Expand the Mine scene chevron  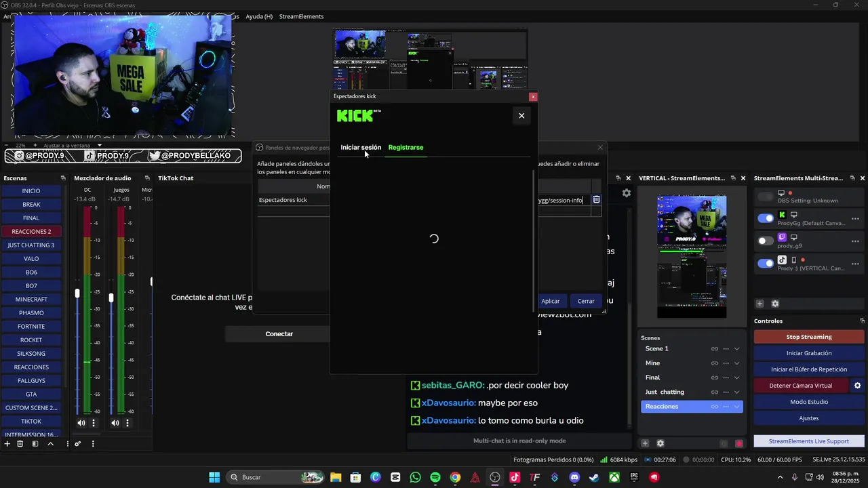[736, 363]
